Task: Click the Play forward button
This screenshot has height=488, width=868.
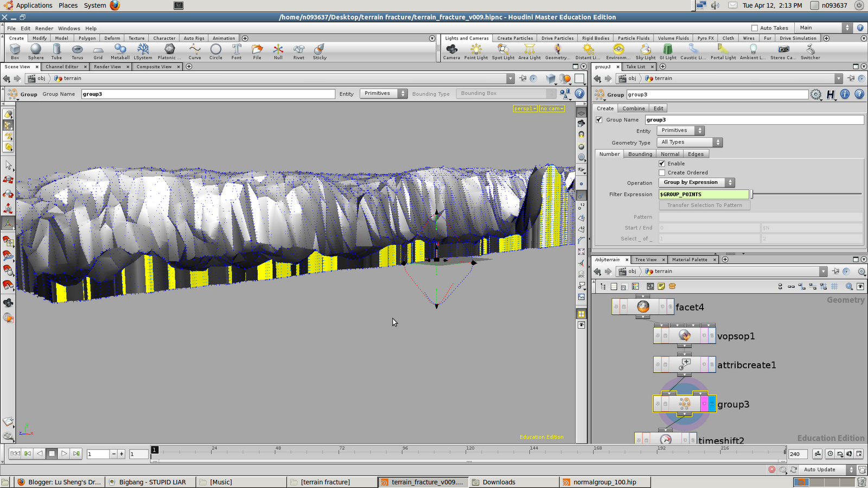Action: pos(64,453)
